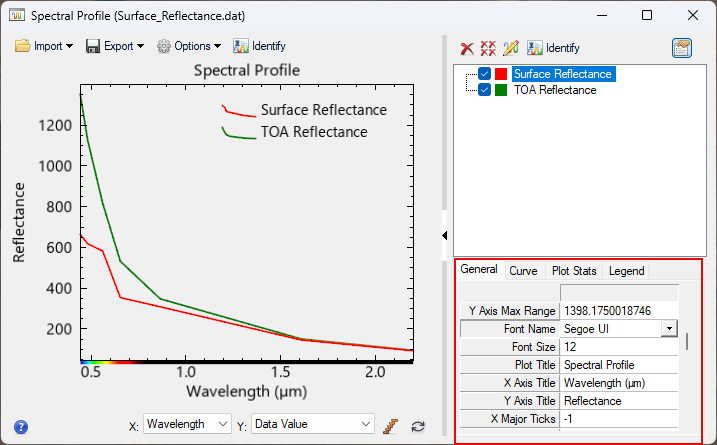Click the Plot Title value field
Screen dimensions: 717x445
pyautogui.click(x=619, y=365)
